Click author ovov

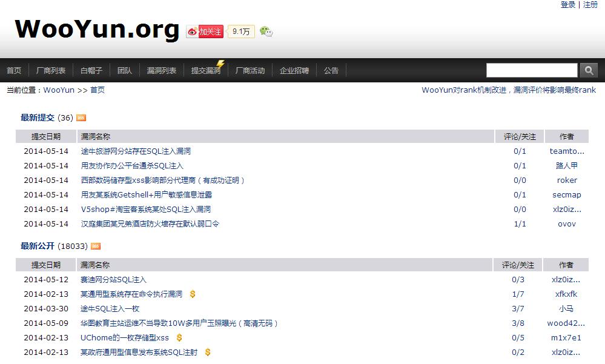[x=567, y=224]
